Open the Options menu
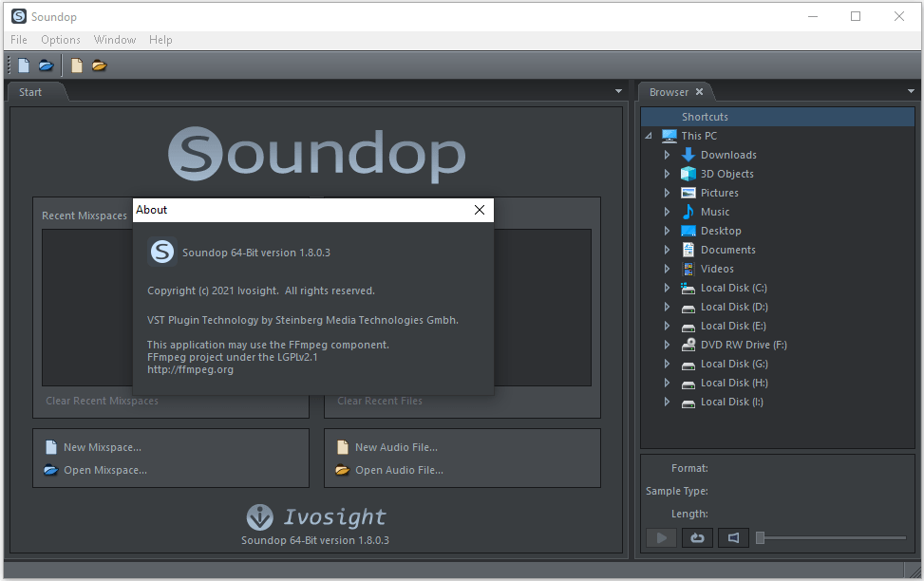Screen dimensions: 924x581 (x=61, y=40)
